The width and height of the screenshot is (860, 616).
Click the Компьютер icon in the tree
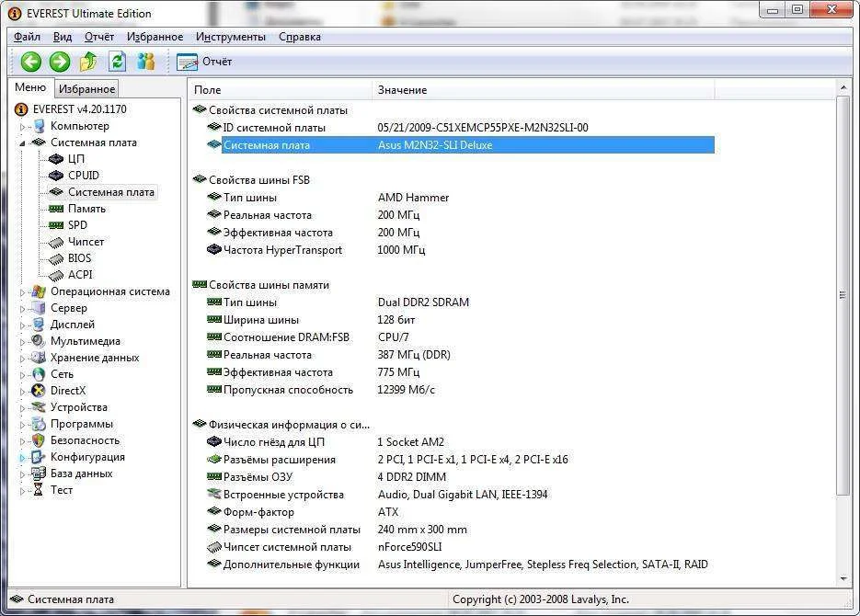(39, 126)
